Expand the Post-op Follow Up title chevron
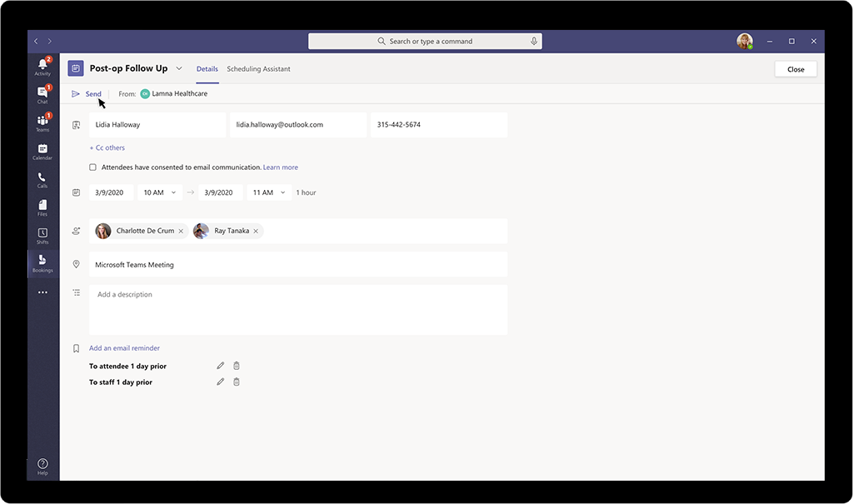The height and width of the screenshot is (504, 853). click(x=178, y=68)
